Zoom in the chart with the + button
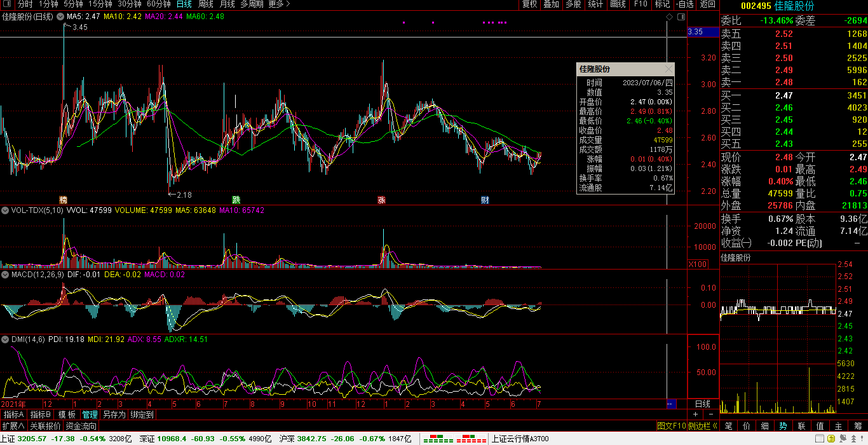This screenshot has width=868, height=445. pos(695,414)
